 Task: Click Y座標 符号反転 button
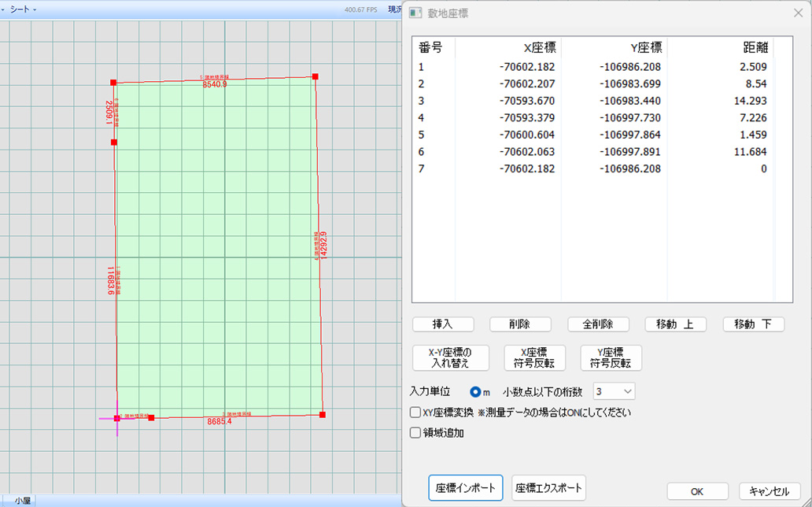click(611, 358)
